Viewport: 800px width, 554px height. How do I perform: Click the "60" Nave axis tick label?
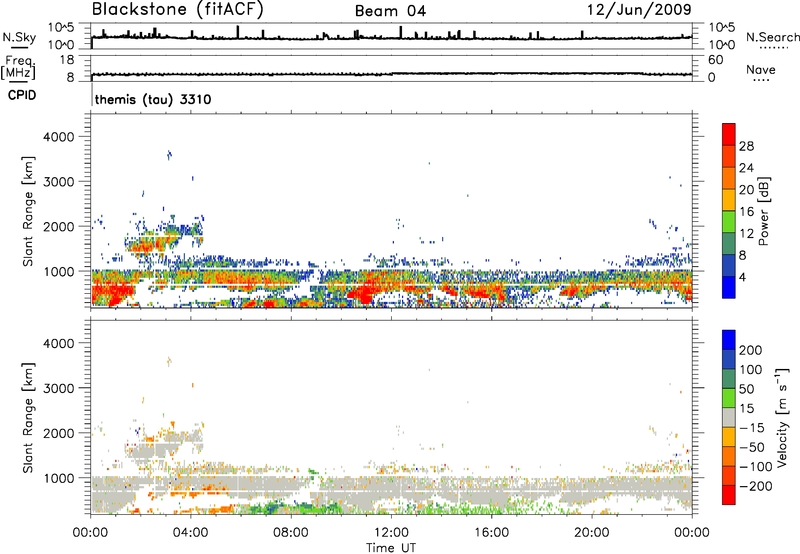pyautogui.click(x=715, y=60)
